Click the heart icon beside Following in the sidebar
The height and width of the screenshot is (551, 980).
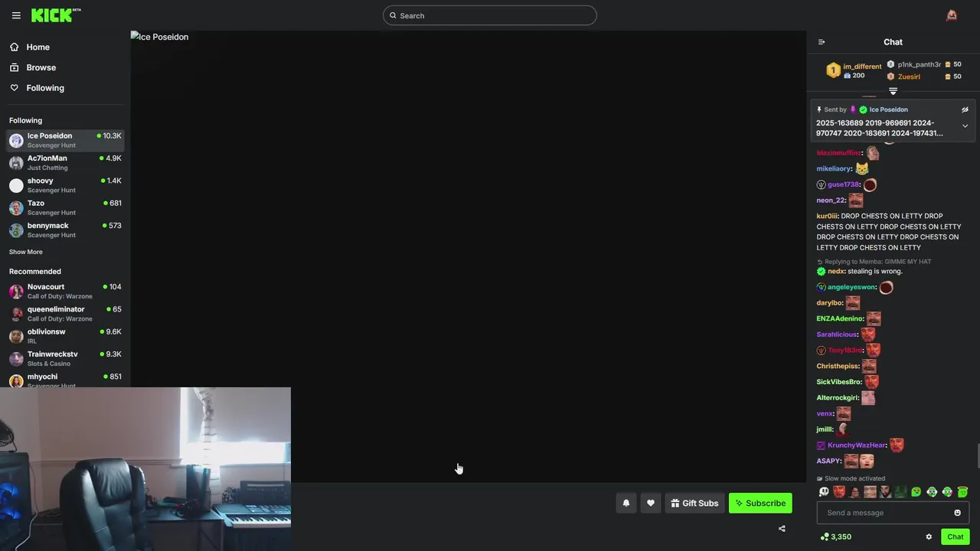[x=15, y=88]
